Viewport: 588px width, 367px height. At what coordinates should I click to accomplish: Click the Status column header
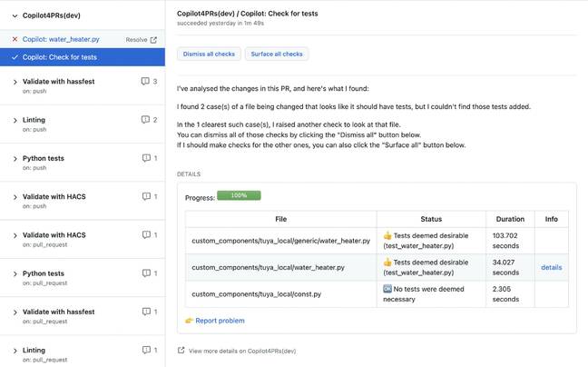(431, 219)
